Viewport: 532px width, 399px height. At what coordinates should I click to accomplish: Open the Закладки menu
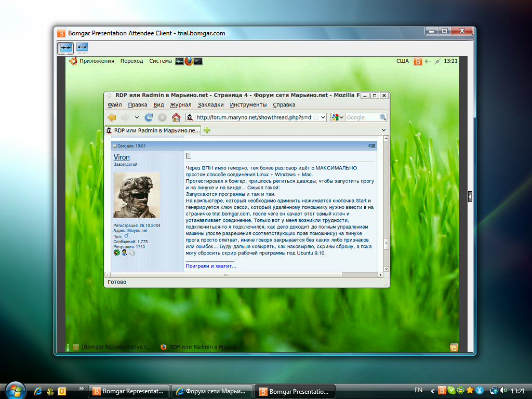point(210,105)
